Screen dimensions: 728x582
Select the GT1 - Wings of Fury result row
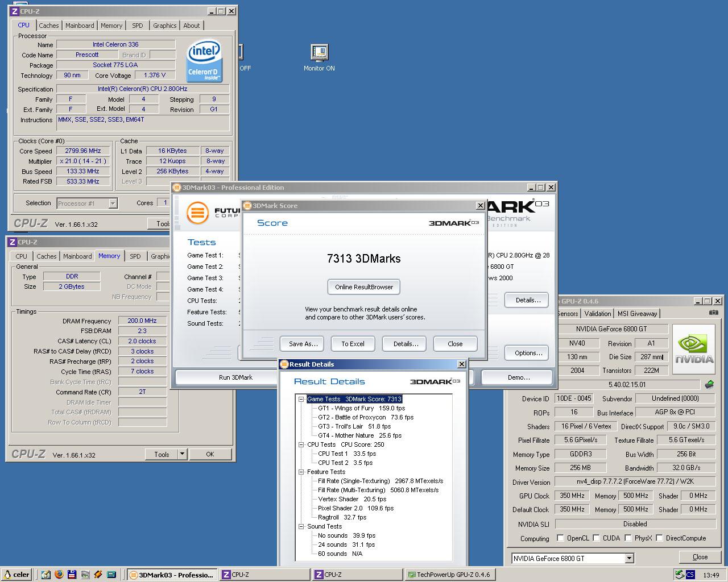(361, 408)
